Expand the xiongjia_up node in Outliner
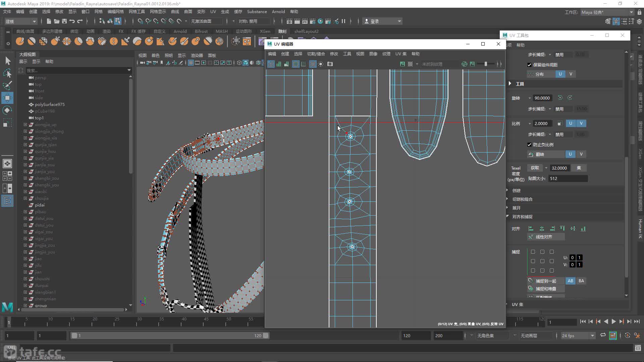644x362 pixels. [25, 124]
